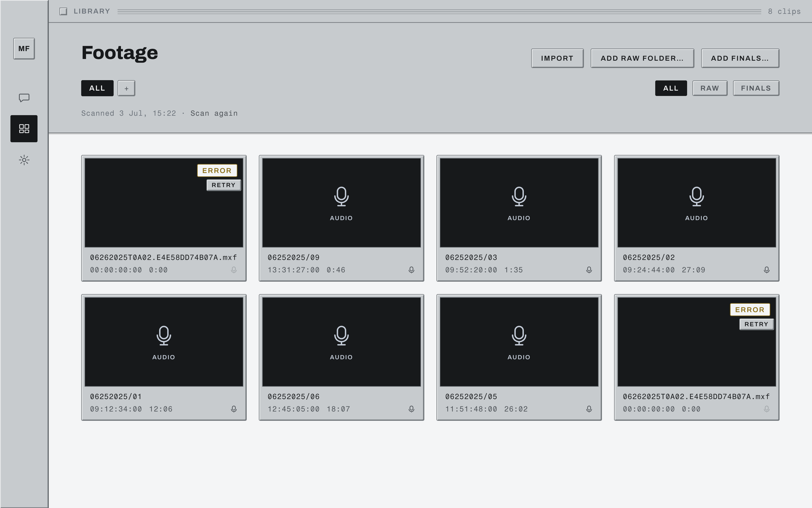Click large microphone icon in 06252025/09 thumbnail

341,196
